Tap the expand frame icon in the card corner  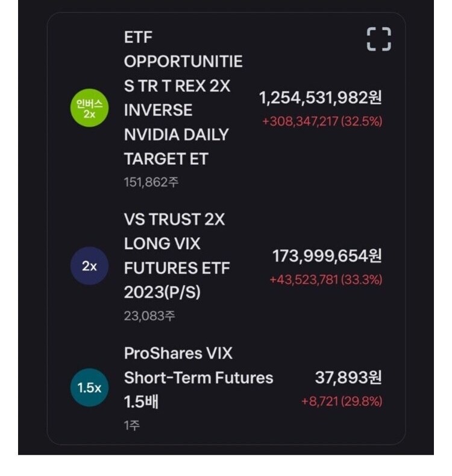pyautogui.click(x=379, y=39)
